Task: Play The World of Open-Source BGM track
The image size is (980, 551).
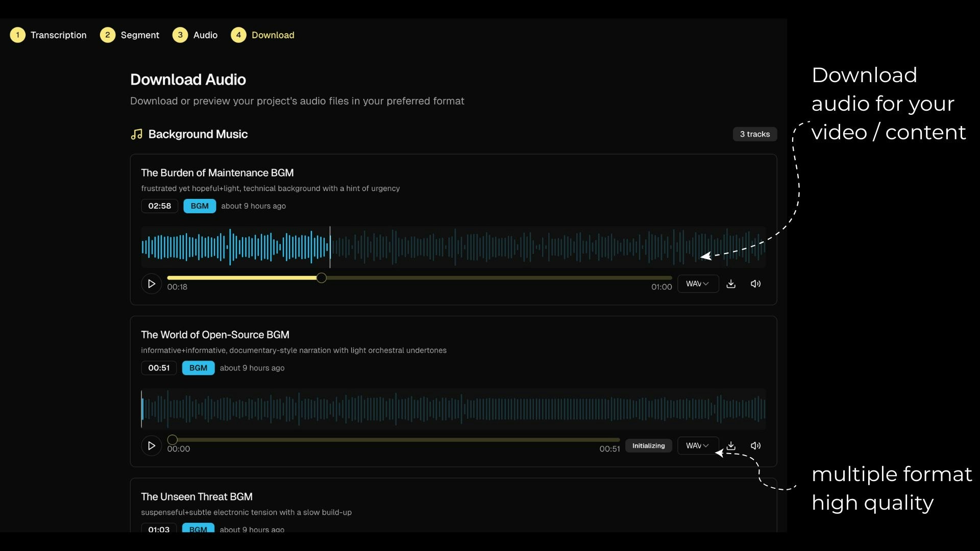Action: 151,446
